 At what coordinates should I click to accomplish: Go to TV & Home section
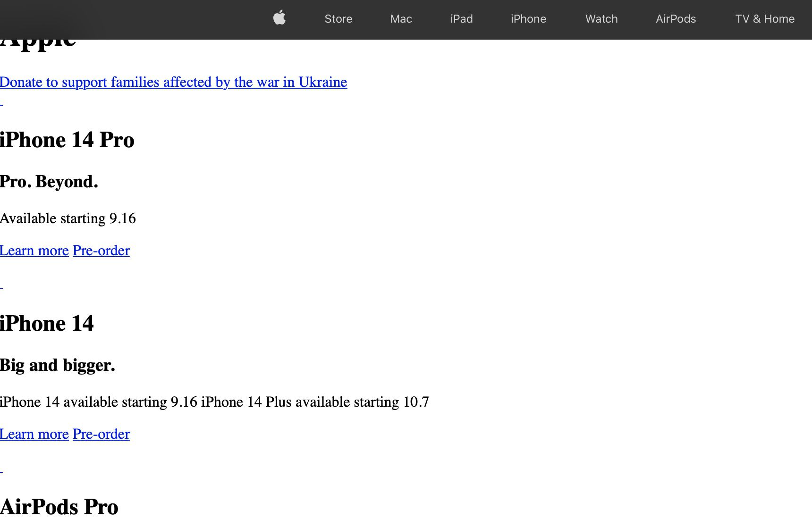pos(764,19)
